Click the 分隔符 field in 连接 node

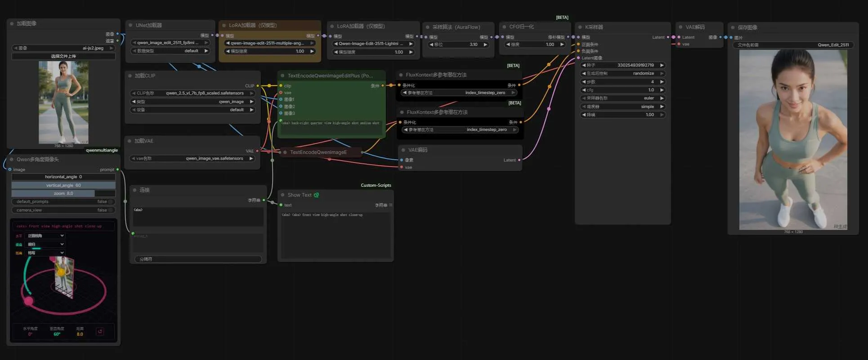[198, 259]
